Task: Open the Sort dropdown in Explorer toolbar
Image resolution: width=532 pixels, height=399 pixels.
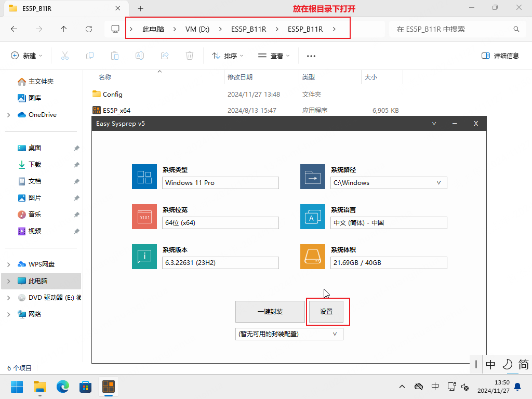Action: [228, 56]
